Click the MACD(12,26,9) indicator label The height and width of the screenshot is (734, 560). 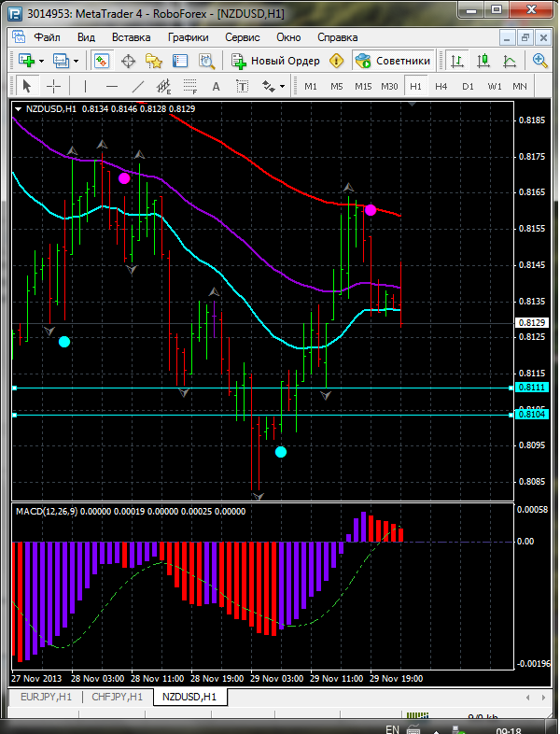48,512
